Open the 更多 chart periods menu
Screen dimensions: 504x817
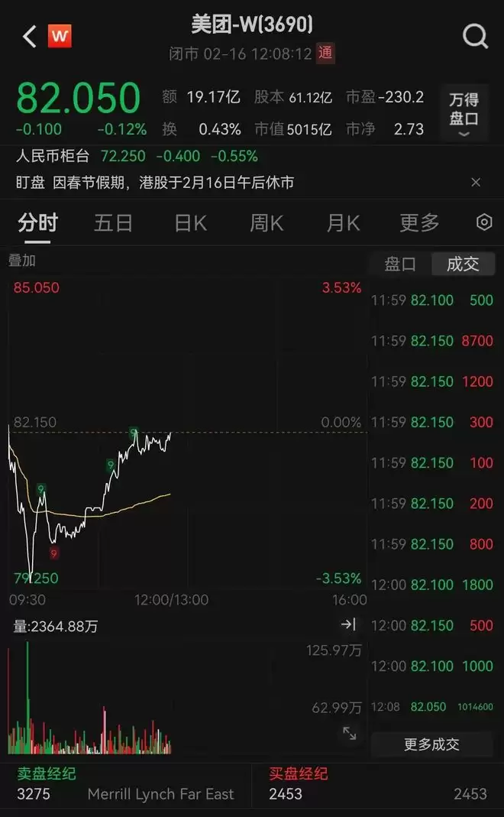tap(419, 223)
